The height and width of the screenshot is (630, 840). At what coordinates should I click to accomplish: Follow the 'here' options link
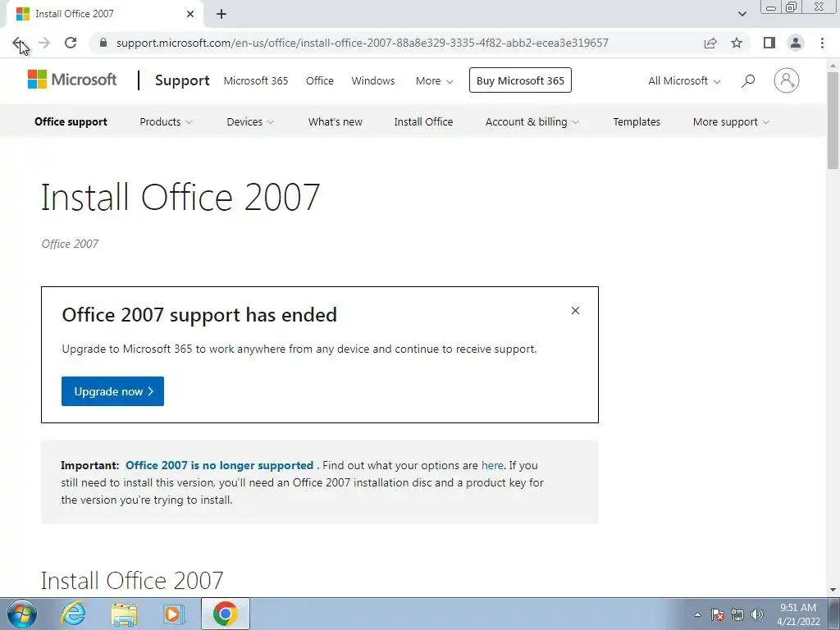tap(492, 466)
